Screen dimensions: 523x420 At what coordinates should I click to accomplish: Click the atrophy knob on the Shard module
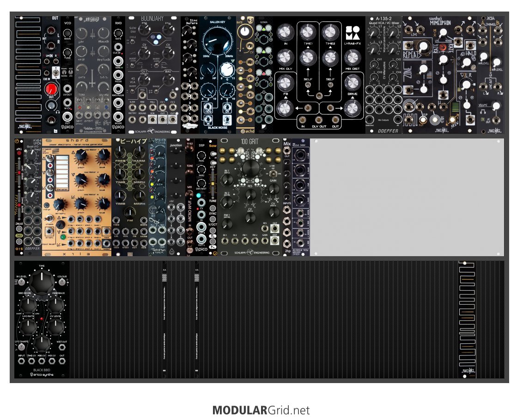point(60,204)
